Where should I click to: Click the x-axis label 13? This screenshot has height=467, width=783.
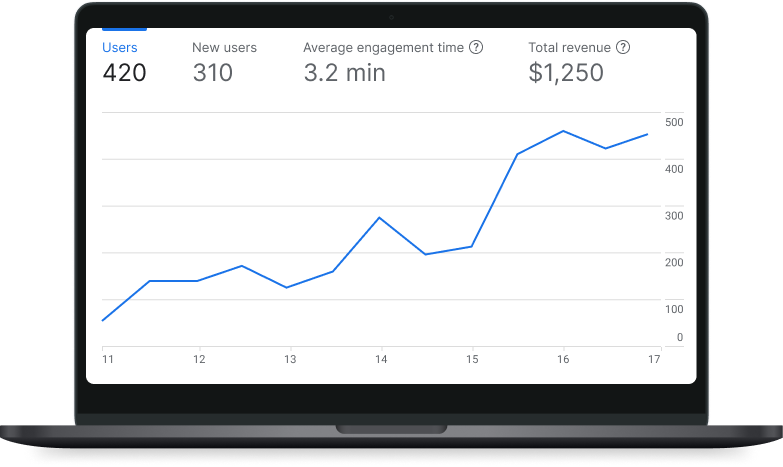pos(290,360)
